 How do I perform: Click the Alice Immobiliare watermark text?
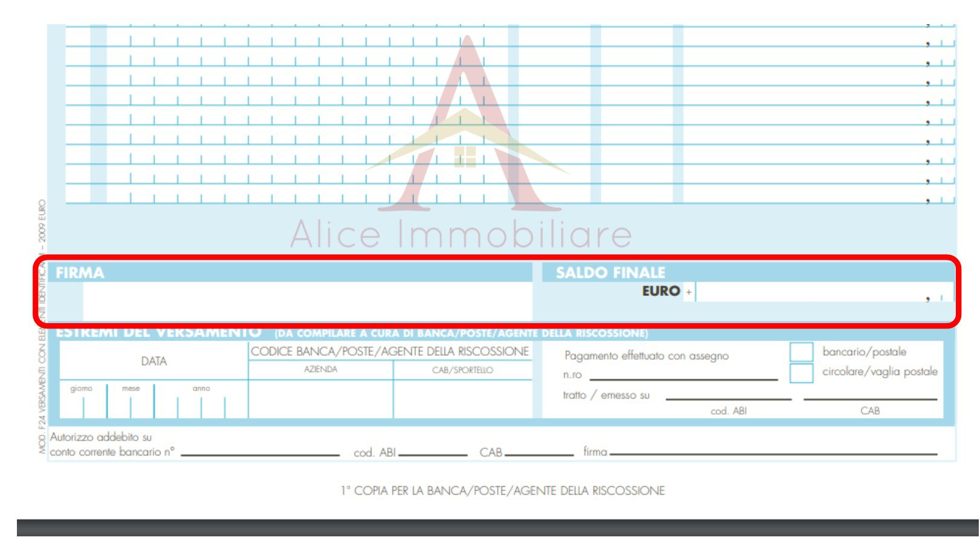tap(461, 234)
